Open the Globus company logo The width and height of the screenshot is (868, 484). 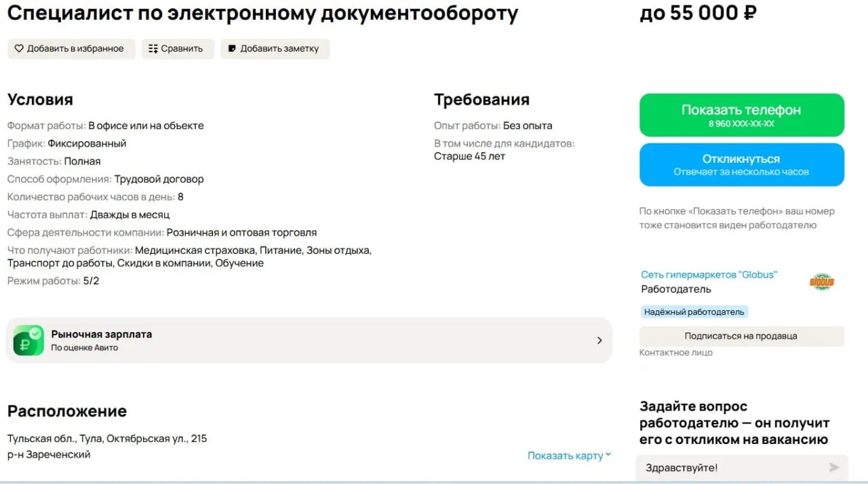(821, 282)
